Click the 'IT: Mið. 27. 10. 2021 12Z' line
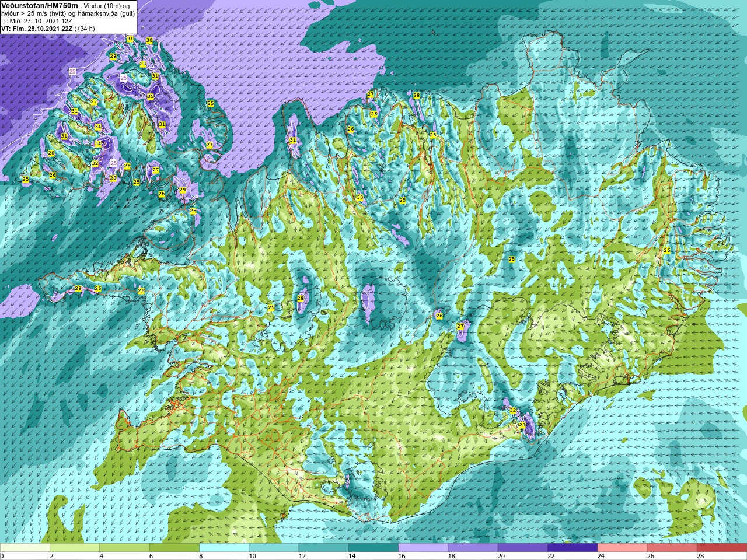 point(37,21)
